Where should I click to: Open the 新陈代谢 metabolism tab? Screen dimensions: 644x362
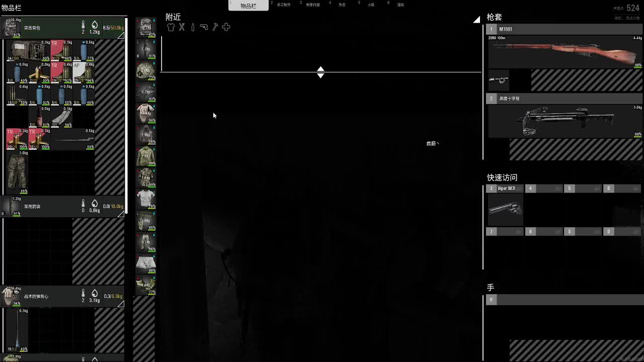click(x=313, y=5)
